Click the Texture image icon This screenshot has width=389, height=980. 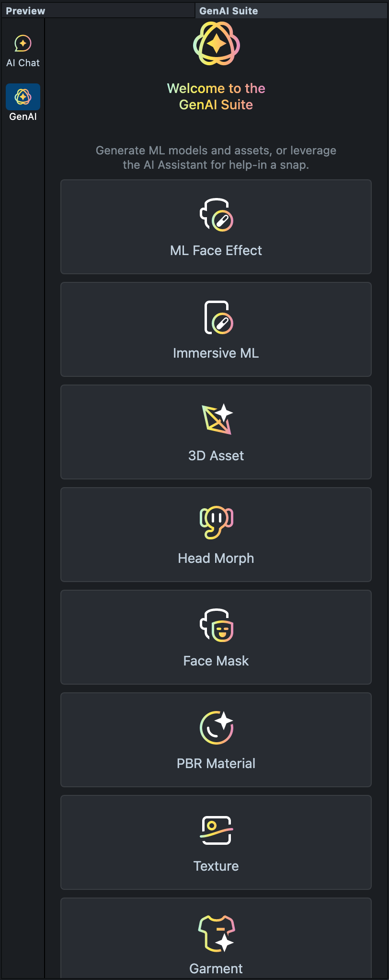tap(216, 830)
